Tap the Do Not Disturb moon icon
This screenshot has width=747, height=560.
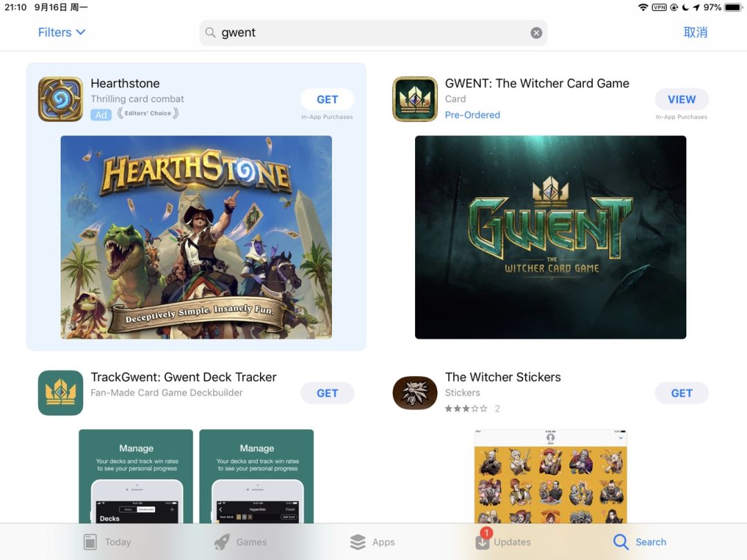click(x=685, y=7)
